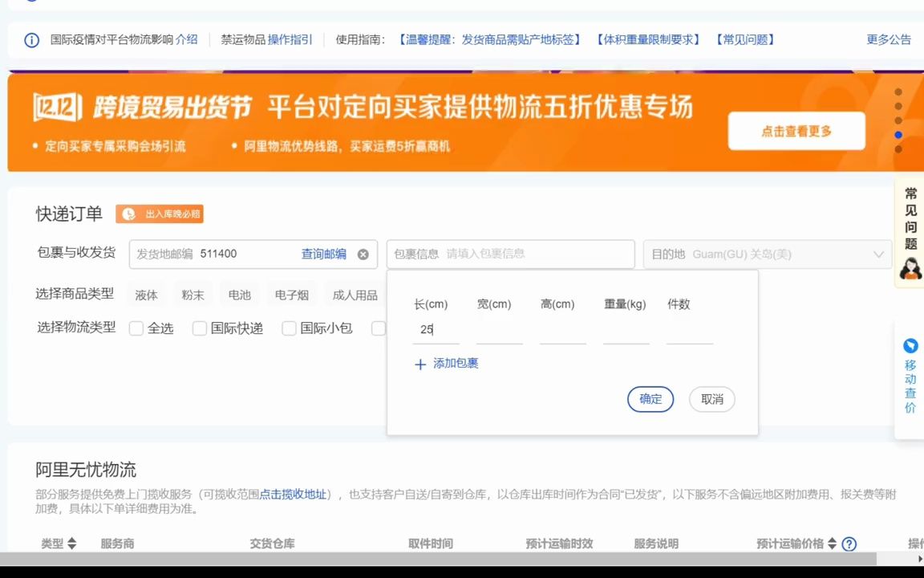
Task: Open the 介绍 link for 国际疫情
Action: coord(186,39)
